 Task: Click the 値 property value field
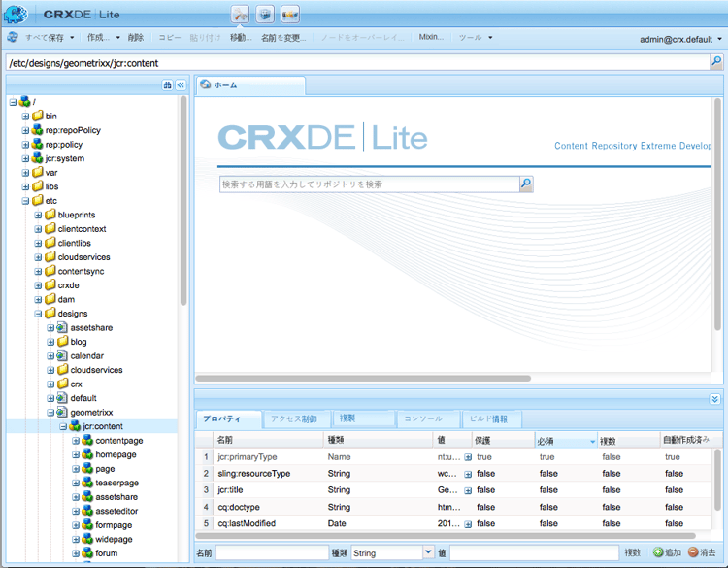point(534,552)
